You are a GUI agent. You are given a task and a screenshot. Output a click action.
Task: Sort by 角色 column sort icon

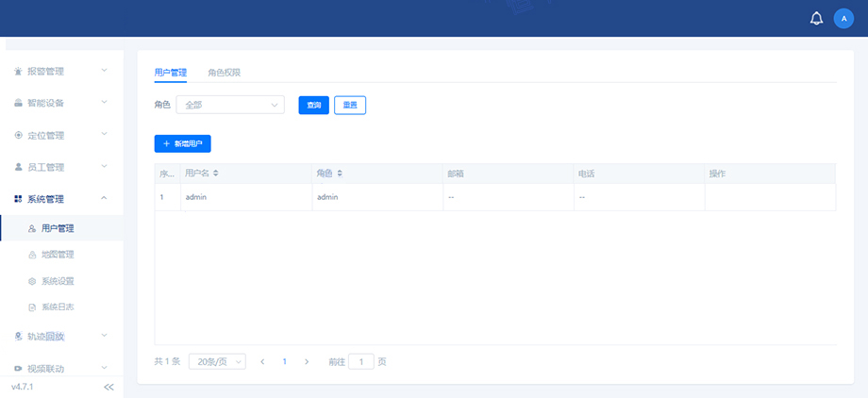pos(340,174)
